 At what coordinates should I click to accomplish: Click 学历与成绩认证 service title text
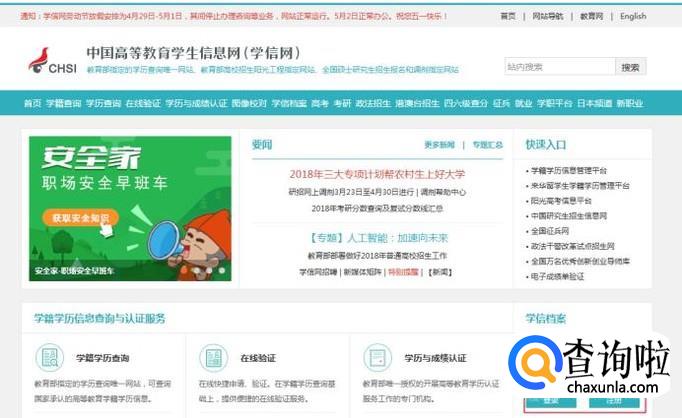(x=435, y=358)
